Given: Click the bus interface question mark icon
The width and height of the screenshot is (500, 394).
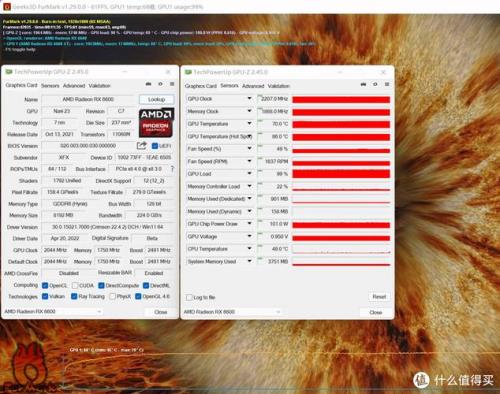Looking at the screenshot, I should click(172, 169).
